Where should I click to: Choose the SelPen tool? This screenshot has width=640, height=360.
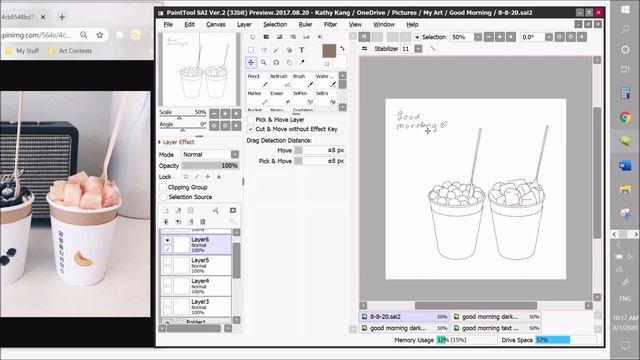(x=303, y=98)
